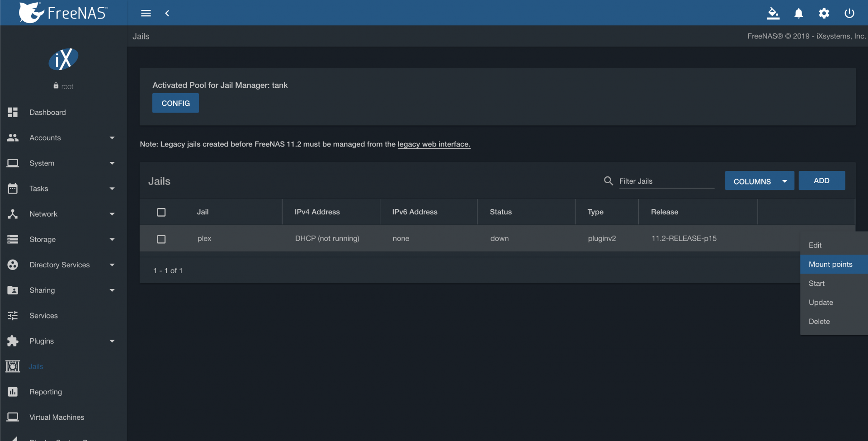Open the COLUMNS dropdown
The height and width of the screenshot is (441, 868).
tap(759, 181)
